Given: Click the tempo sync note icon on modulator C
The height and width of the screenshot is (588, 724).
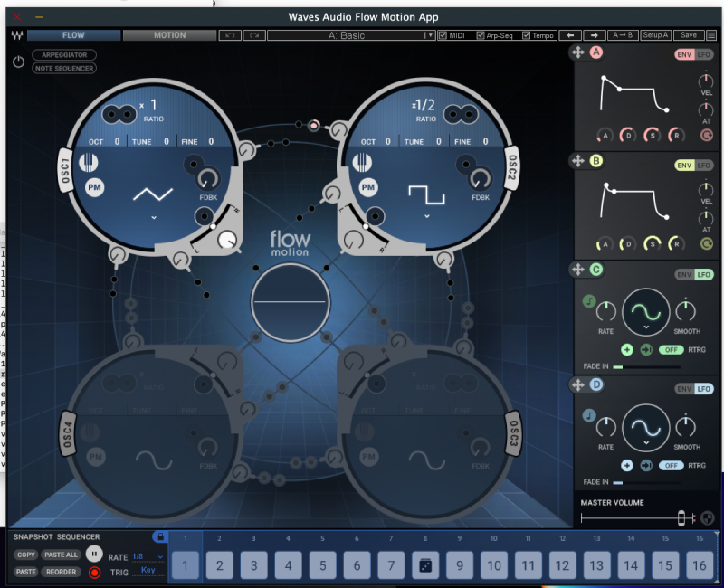Looking at the screenshot, I should 589,302.
